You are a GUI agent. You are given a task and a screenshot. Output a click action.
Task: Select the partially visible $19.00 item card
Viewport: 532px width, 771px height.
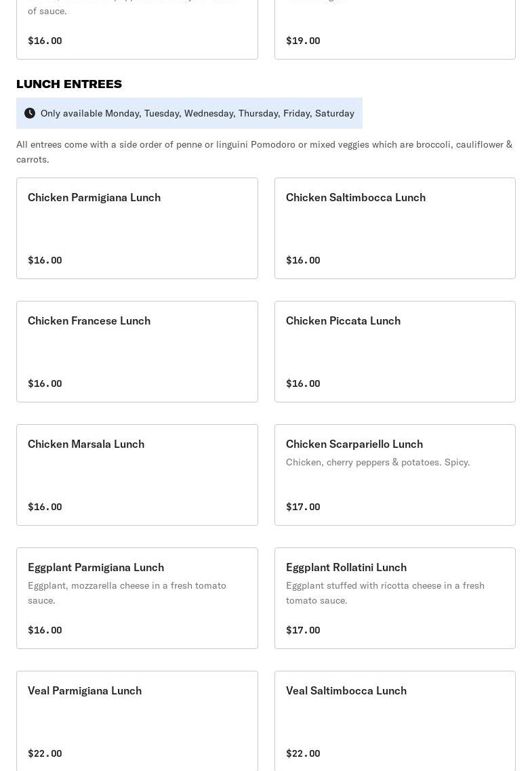[394, 30]
